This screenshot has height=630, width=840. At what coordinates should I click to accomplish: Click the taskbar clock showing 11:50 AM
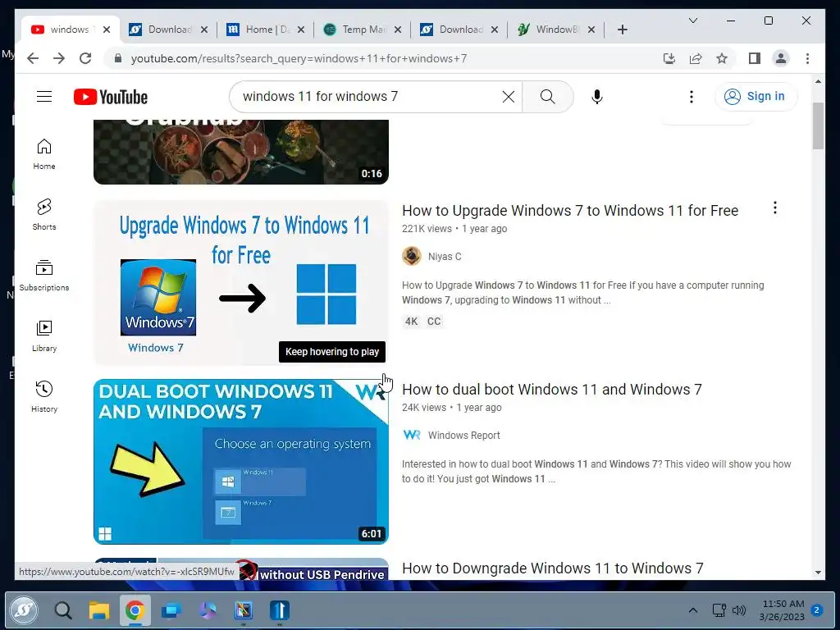pos(782,609)
